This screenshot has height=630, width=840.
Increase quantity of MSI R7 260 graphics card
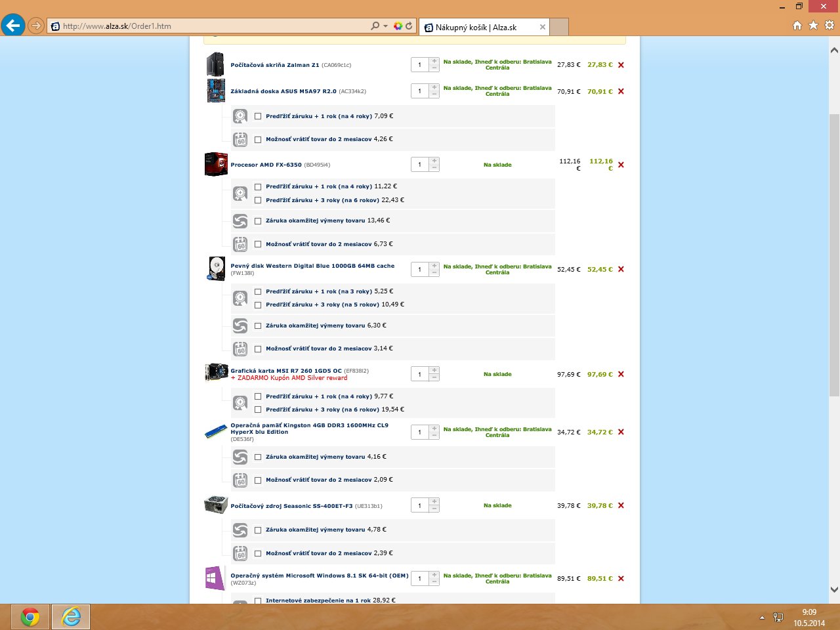pyautogui.click(x=434, y=370)
